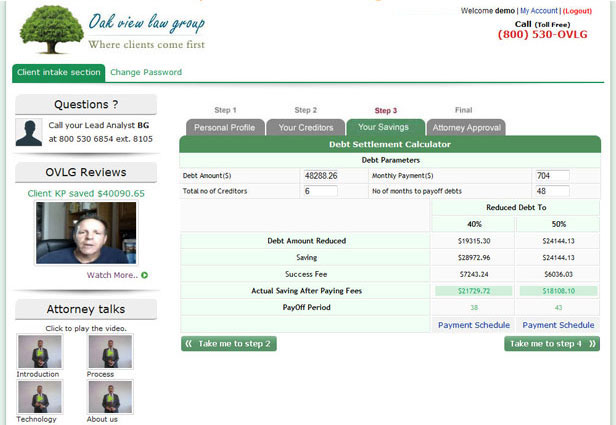Click the $19315.30 debt amount reduced value
Viewport: 616px width, 425px height.
(x=474, y=241)
